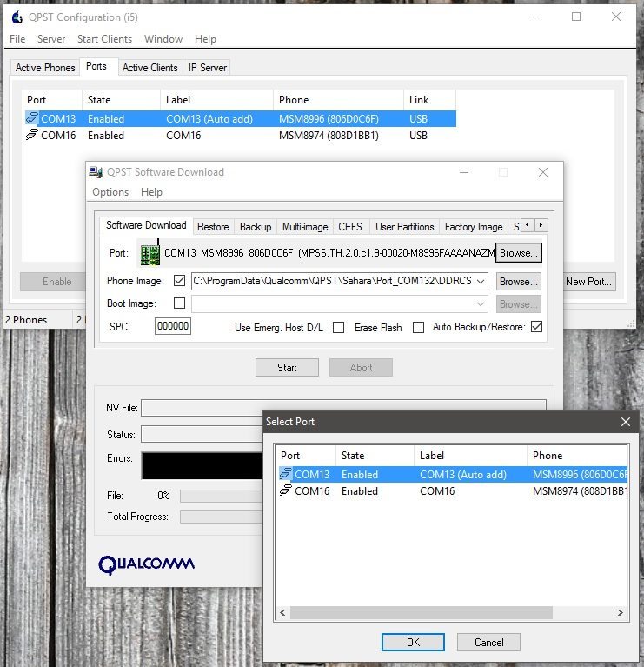Click COM16 icon in Select Port dialog
Viewport: 644px width, 667px height.
286,491
